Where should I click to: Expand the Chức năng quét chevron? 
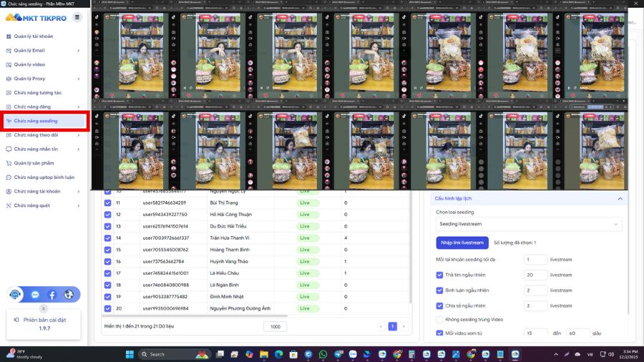coord(79,205)
